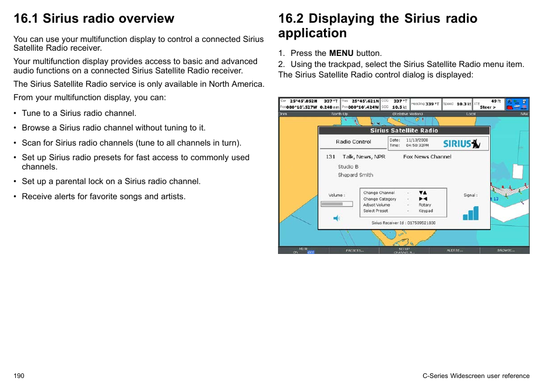Click the Local chart status label
Viewport: 556px width, 392px height.
[471, 114]
